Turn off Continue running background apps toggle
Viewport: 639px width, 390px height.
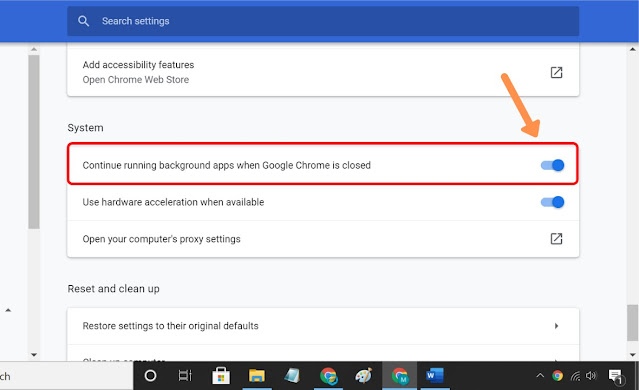coord(552,165)
